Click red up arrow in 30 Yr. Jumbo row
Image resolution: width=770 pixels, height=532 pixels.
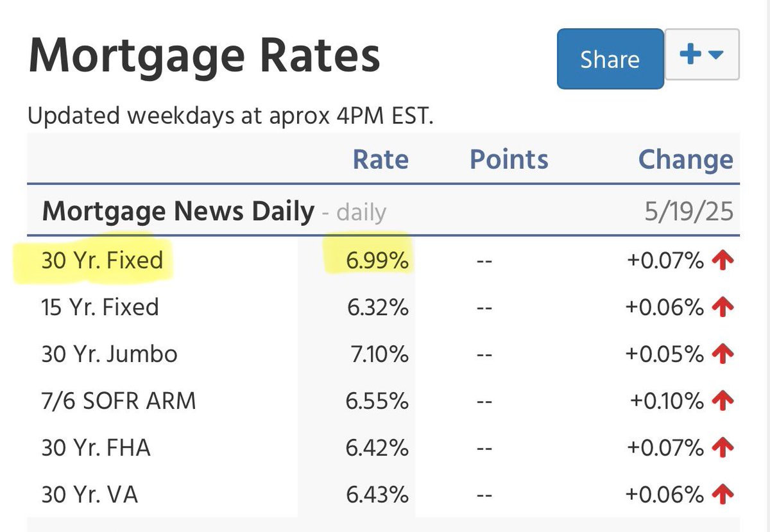pyautogui.click(x=723, y=354)
